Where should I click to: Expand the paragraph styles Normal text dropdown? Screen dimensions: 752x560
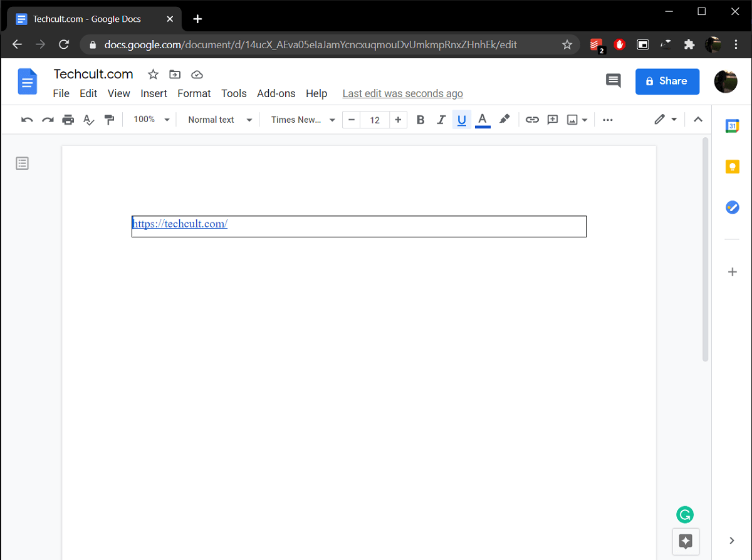[219, 119]
